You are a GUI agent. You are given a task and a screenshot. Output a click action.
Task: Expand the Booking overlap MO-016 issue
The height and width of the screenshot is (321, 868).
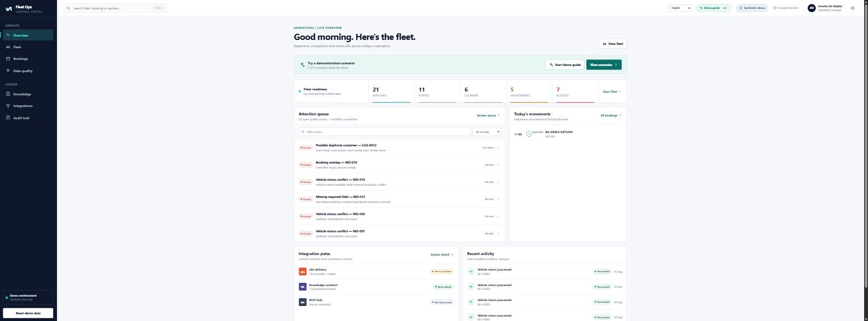point(399,165)
